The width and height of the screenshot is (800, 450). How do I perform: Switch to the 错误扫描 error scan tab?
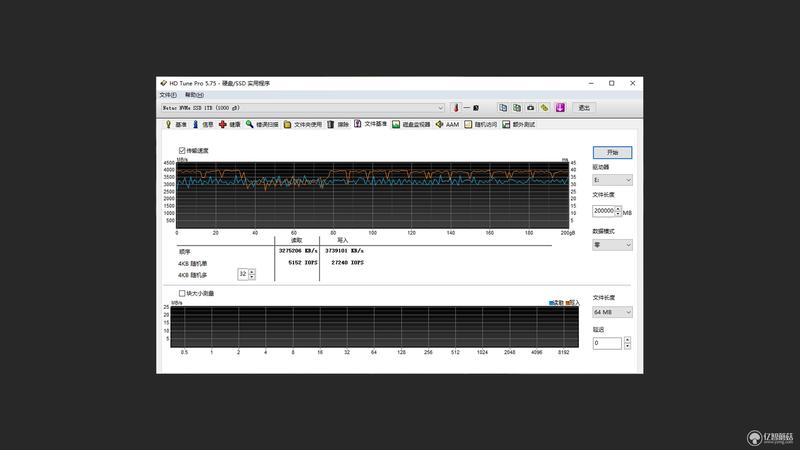pos(262,124)
